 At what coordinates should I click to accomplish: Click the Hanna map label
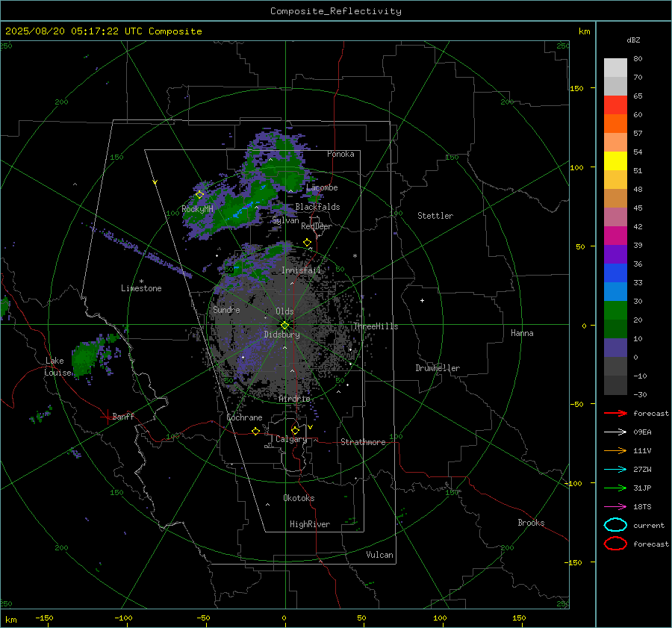tap(522, 333)
